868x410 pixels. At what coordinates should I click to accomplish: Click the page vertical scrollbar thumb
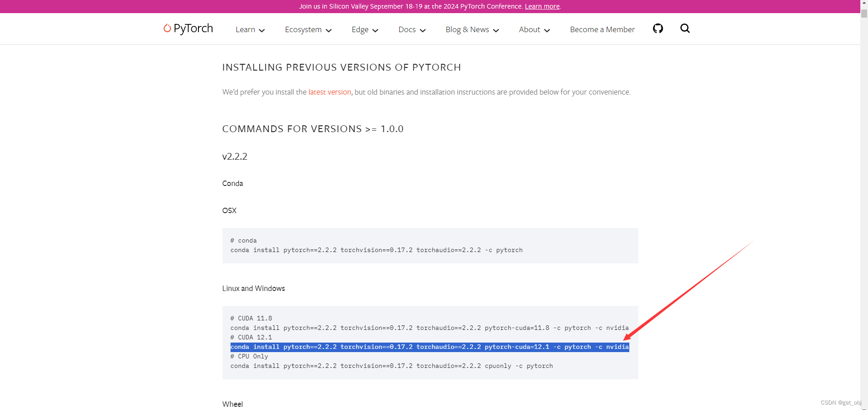864,14
